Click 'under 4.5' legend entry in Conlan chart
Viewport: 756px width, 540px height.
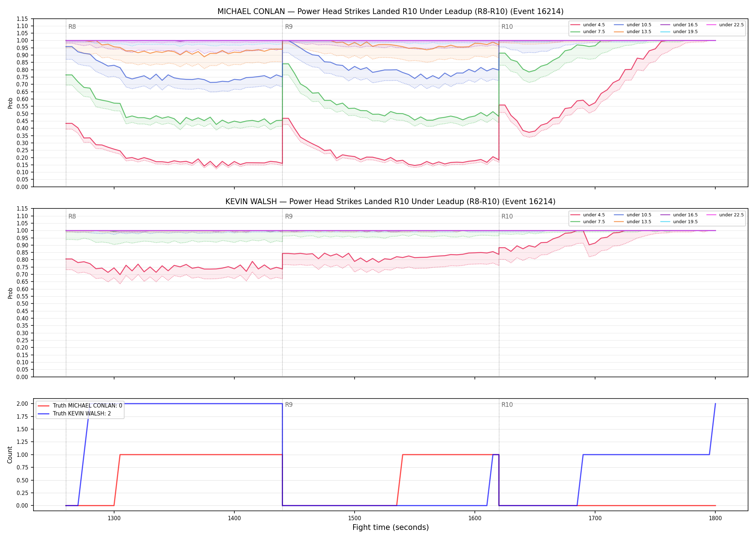pyautogui.click(x=588, y=25)
